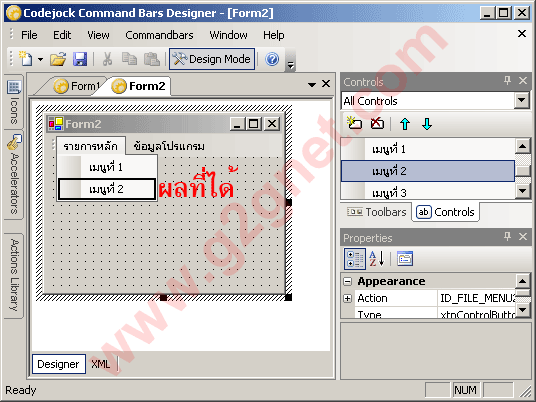
Task: Toggle Categorized view in Properties
Action: (354, 259)
